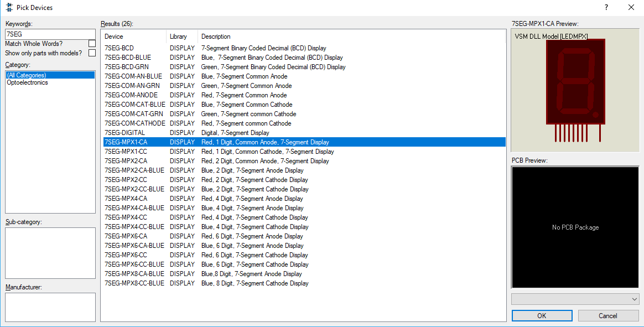The image size is (644, 327).
Task: Select 7SEG-MPX8-CC-BLUE device
Action: [x=304, y=283]
